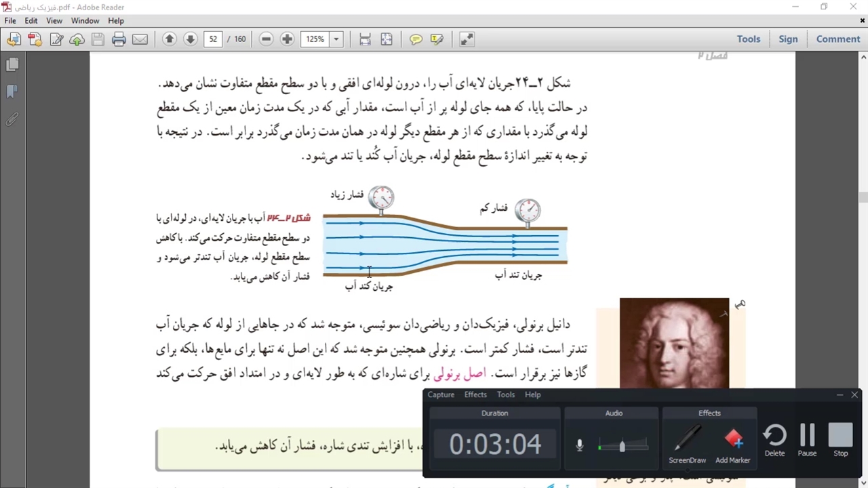Viewport: 868px width, 488px height.
Task: Toggle the recorder microphone mute
Action: (x=579, y=445)
